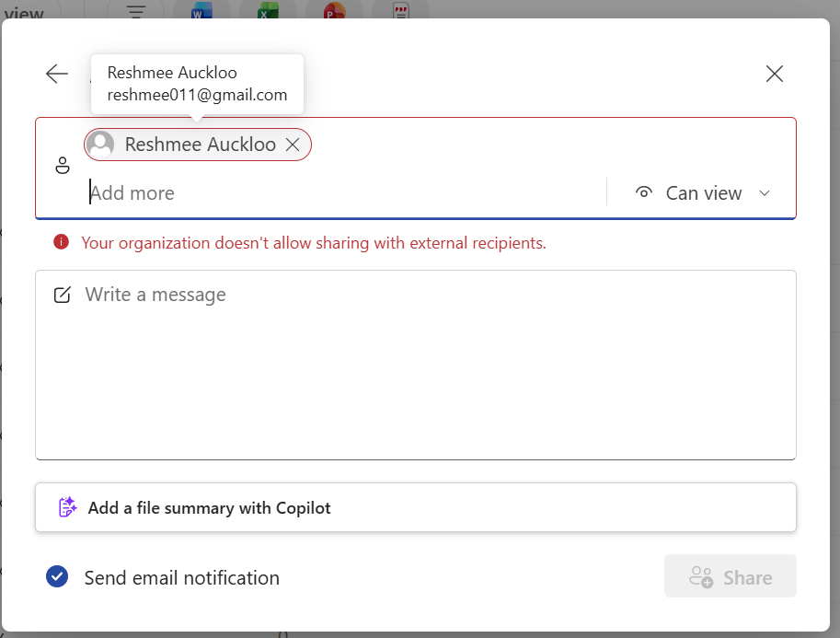Screen dimensions: 840x638
Task: Remove Reshmee Auckloo from recipients
Action: [x=293, y=145]
